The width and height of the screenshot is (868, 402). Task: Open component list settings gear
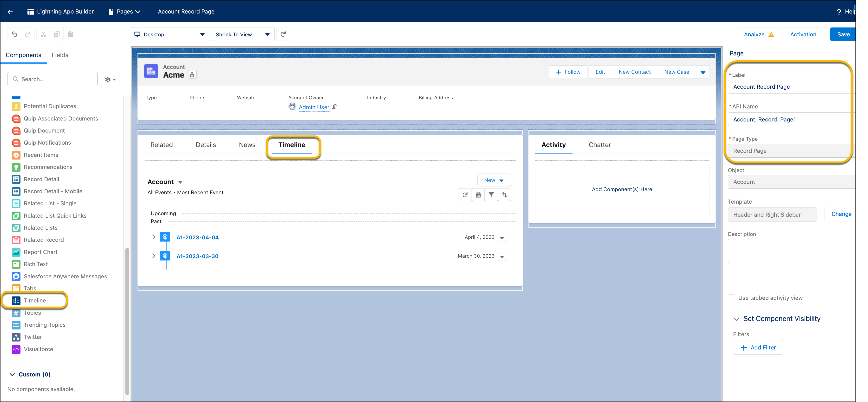coord(110,80)
